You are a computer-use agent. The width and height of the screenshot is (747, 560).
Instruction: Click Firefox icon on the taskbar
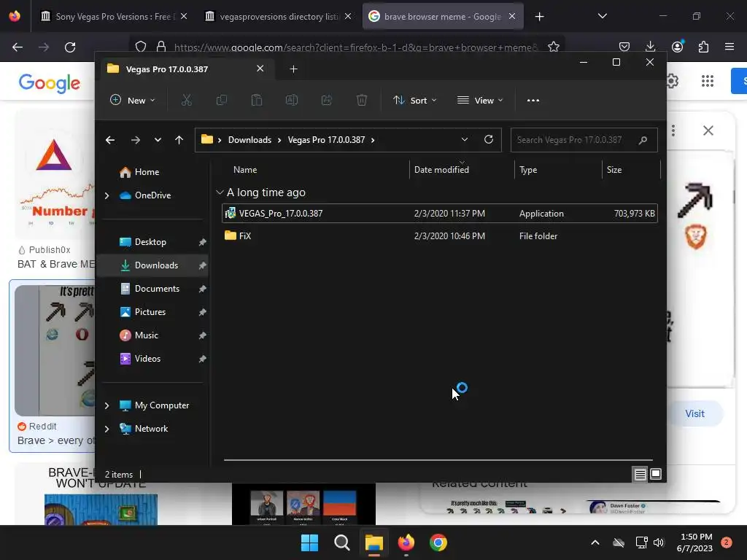(406, 542)
